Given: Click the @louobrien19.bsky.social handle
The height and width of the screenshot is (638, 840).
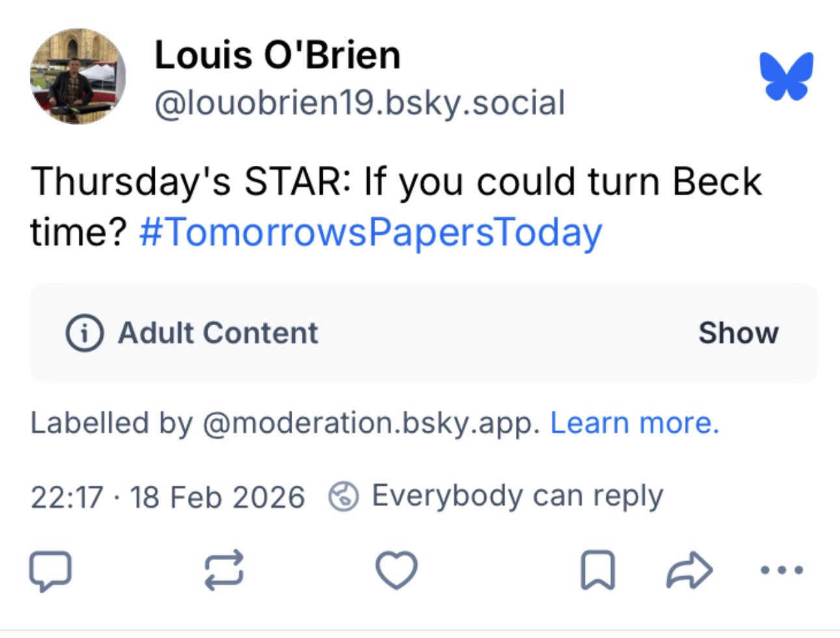Looking at the screenshot, I should pos(359,103).
